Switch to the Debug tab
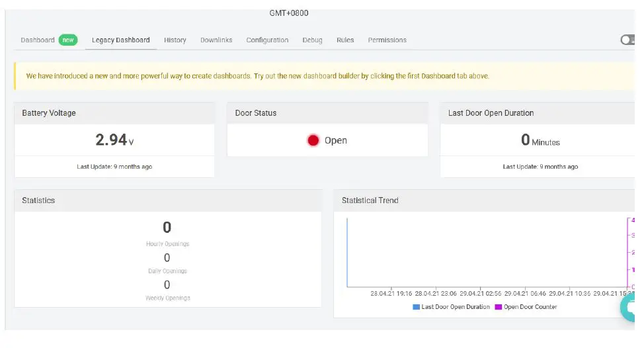The image size is (644, 348). (313, 40)
